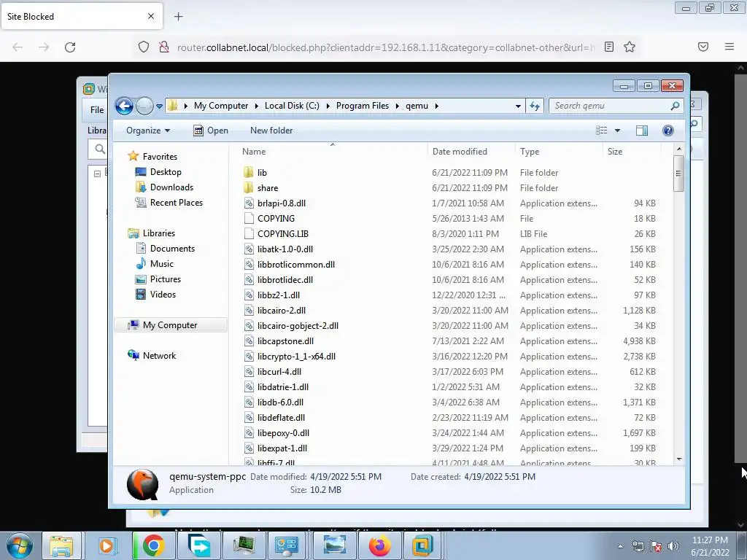Click My Computer in the breadcrumb path
Screen dimensions: 747x560
pos(221,106)
